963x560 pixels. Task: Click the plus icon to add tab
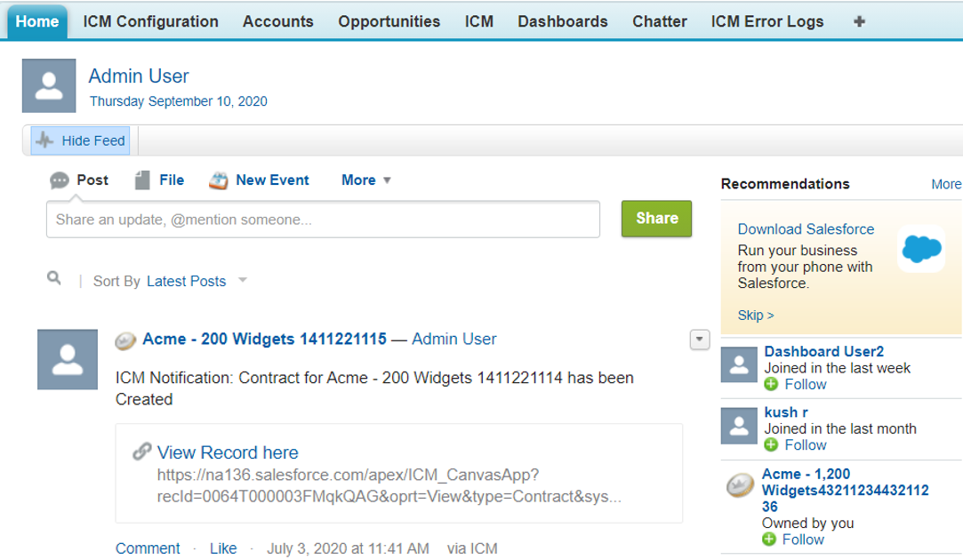[x=859, y=21]
